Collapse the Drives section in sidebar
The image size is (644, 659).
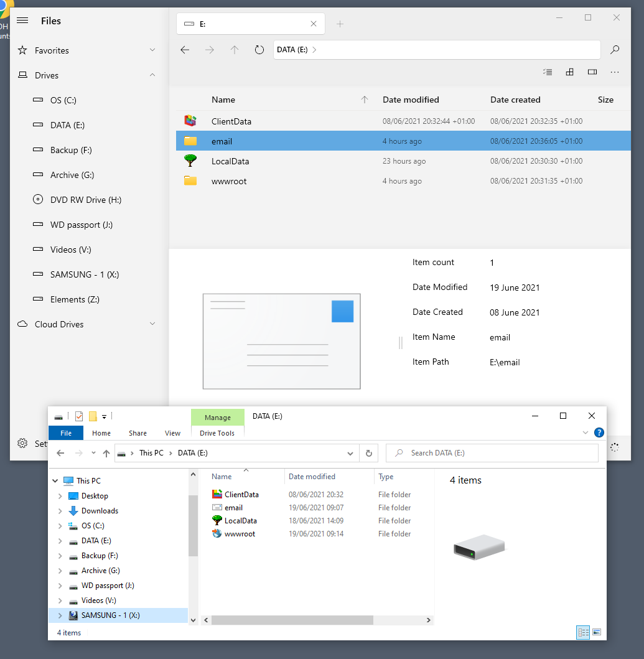[x=152, y=75]
